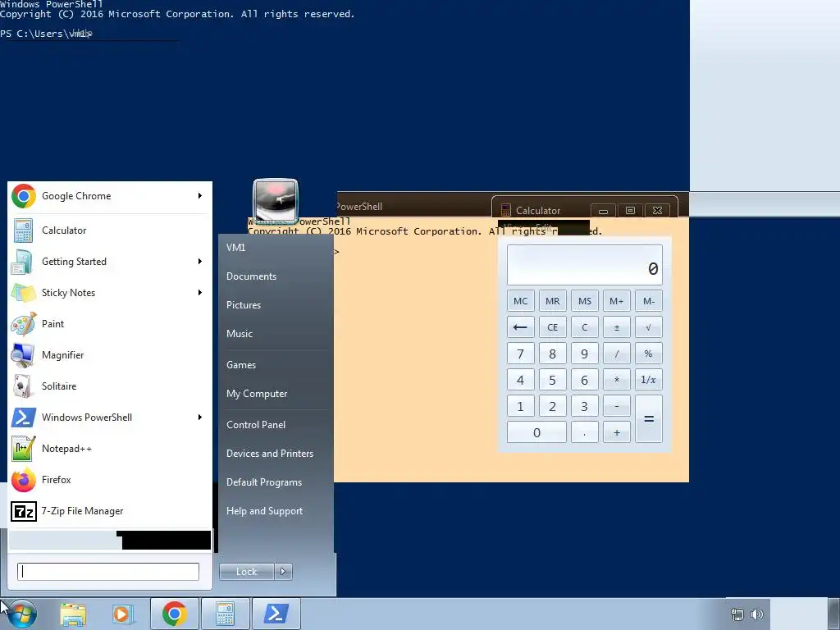Open My Computer from Start menu
840x630 pixels.
point(257,394)
